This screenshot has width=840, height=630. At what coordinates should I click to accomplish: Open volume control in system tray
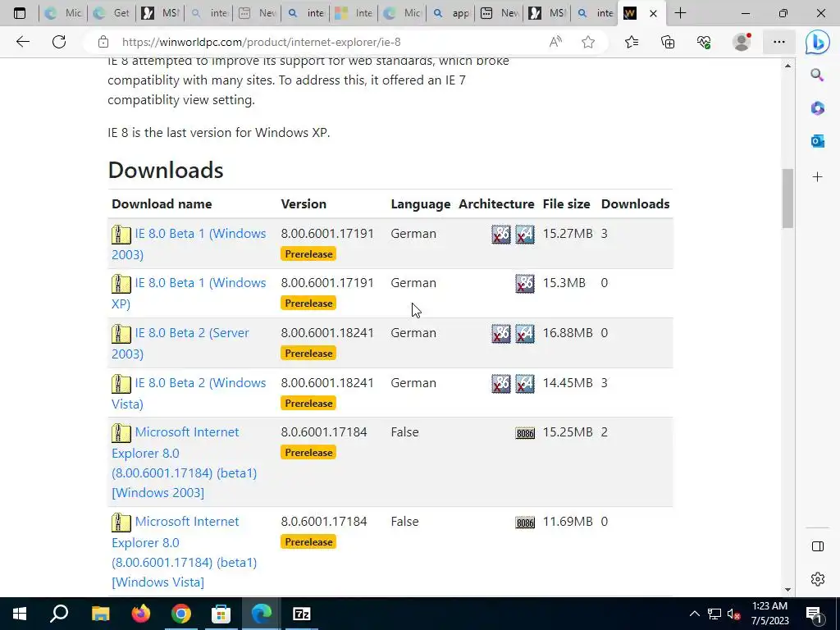coord(734,614)
